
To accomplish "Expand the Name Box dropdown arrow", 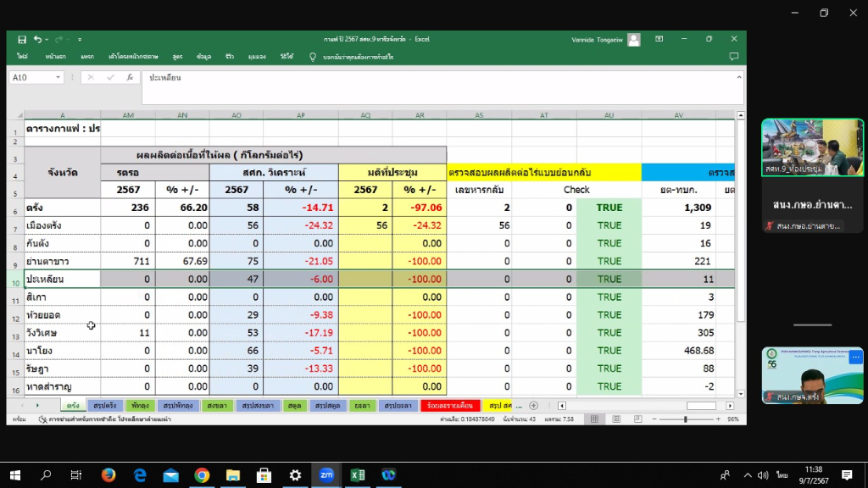I will click(58, 77).
